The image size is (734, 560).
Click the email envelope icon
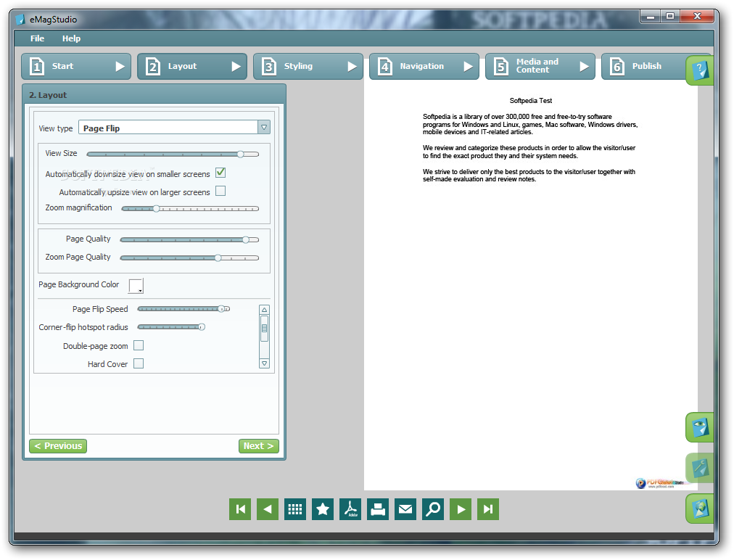pyautogui.click(x=405, y=509)
